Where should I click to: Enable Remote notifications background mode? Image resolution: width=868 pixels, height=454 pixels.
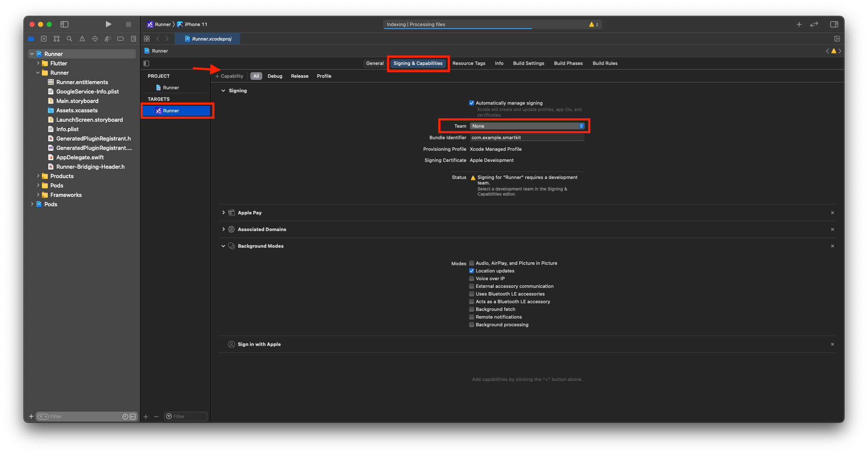(x=472, y=317)
